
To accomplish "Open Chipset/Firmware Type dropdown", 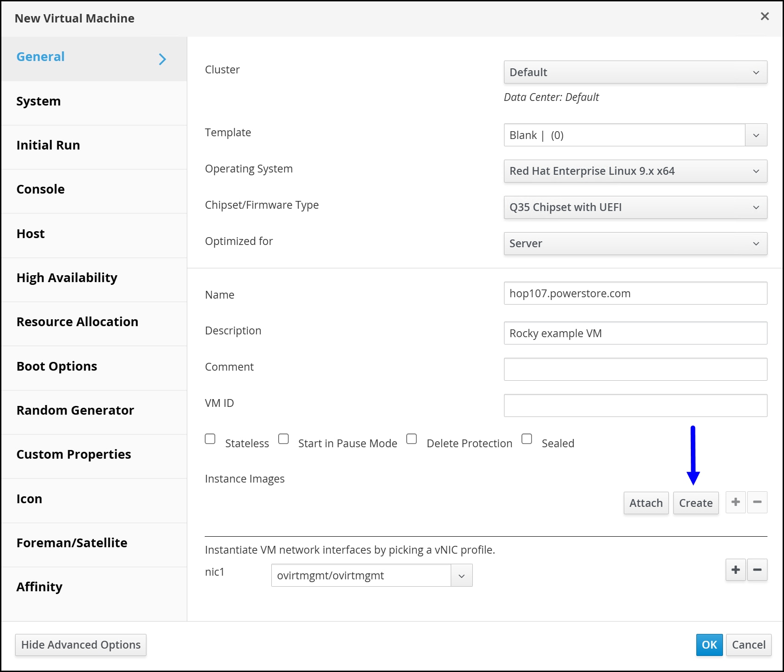I will click(635, 207).
